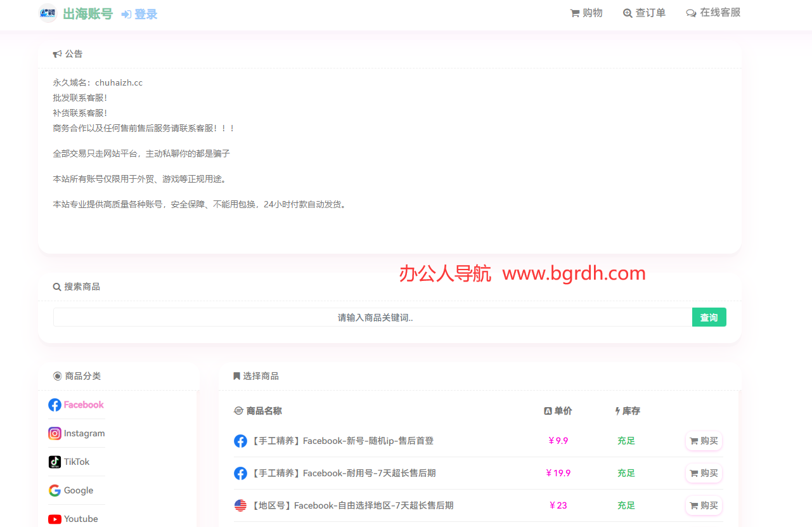Click the ¥19.9 price text
The width and height of the screenshot is (812, 527).
tap(558, 473)
